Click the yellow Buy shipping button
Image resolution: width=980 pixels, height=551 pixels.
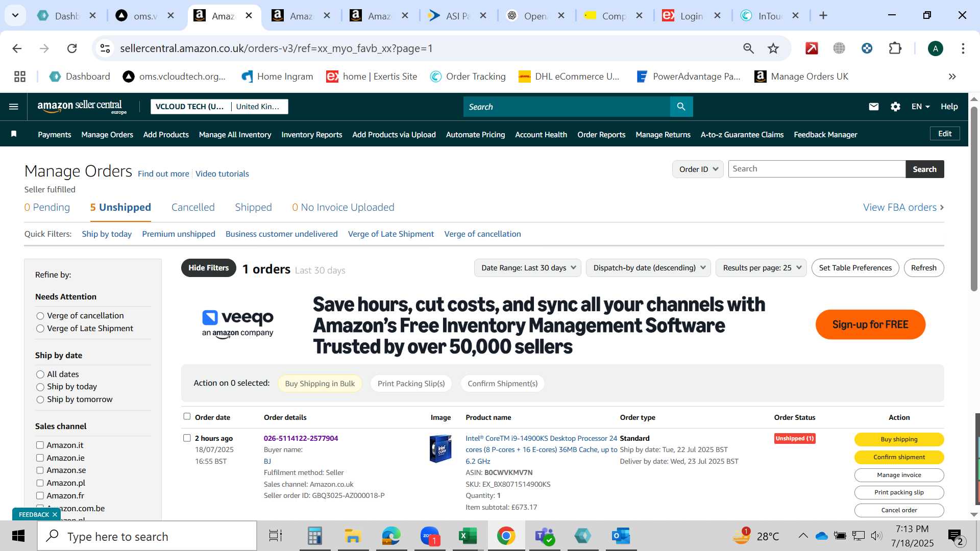(x=899, y=439)
